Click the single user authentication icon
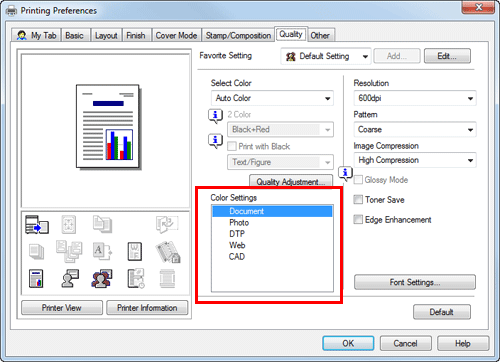Screen dimensions: 500x362 [x=69, y=278]
